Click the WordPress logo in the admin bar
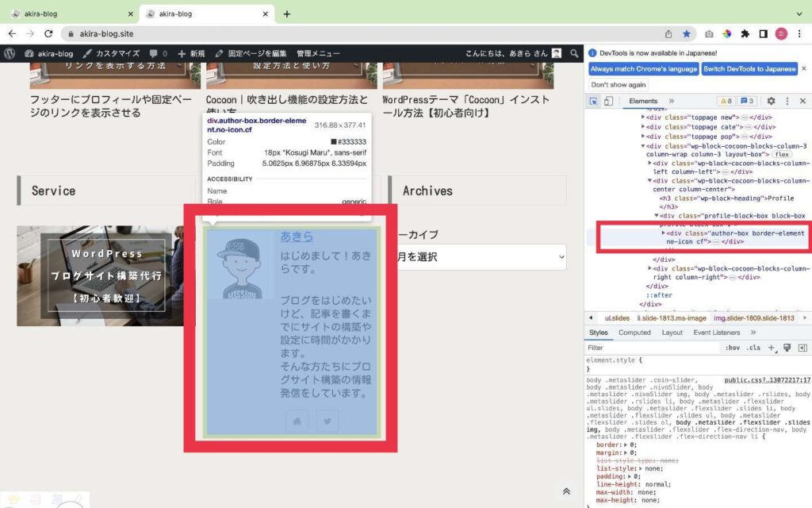This screenshot has width=812, height=508. 10,53
